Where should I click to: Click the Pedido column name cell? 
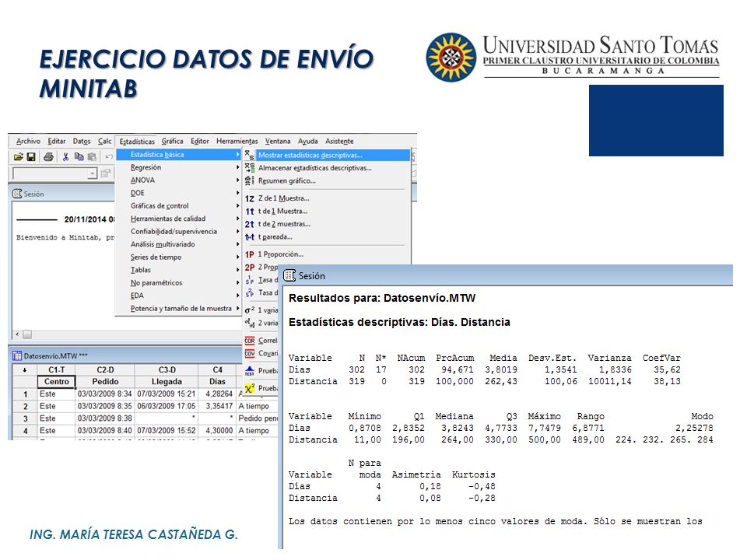(105, 381)
